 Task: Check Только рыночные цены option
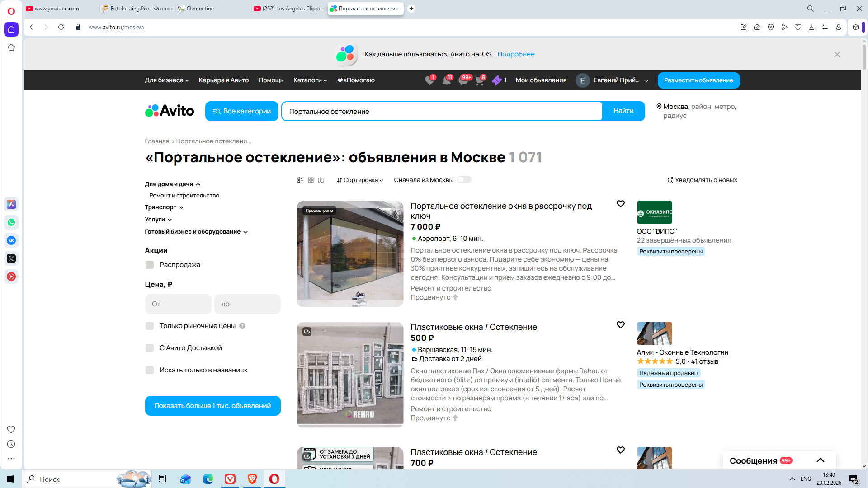click(x=150, y=326)
